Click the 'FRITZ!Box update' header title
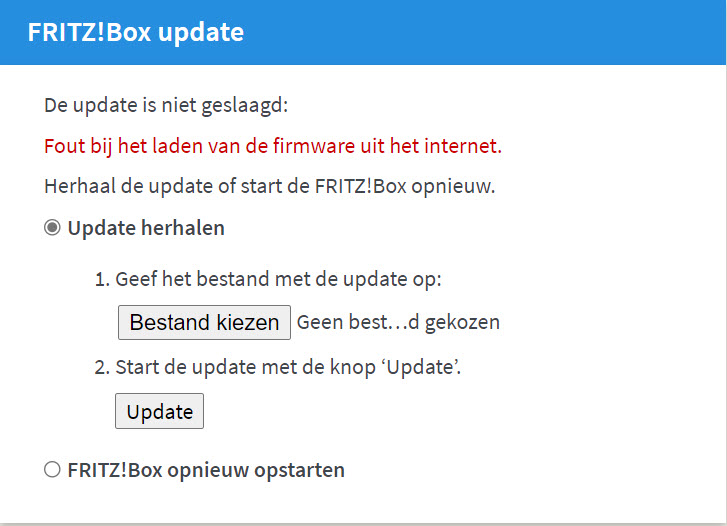This screenshot has height=526, width=727. [x=135, y=32]
